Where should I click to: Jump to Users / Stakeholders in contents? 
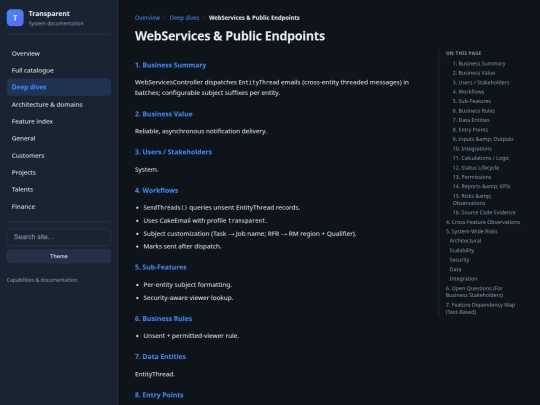(481, 83)
